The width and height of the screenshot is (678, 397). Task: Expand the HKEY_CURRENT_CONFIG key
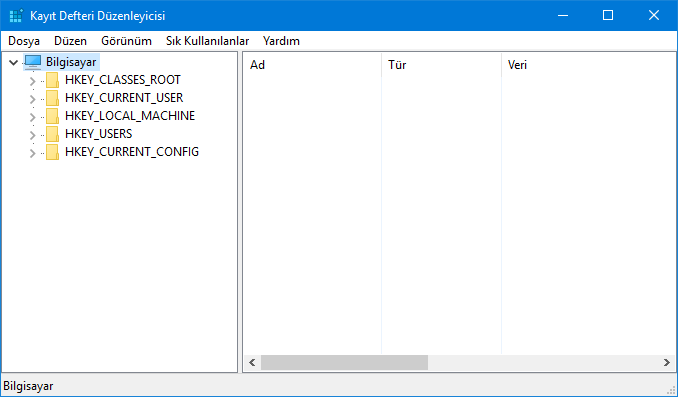32,153
